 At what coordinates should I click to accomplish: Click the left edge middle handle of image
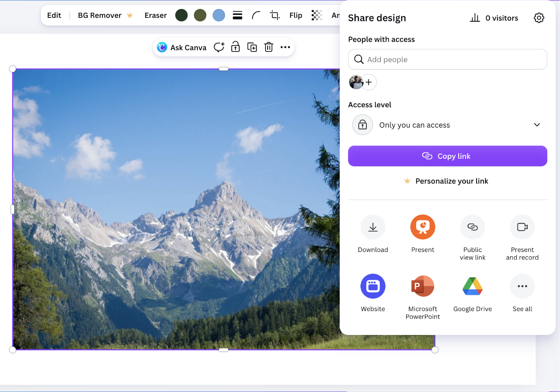12,209
